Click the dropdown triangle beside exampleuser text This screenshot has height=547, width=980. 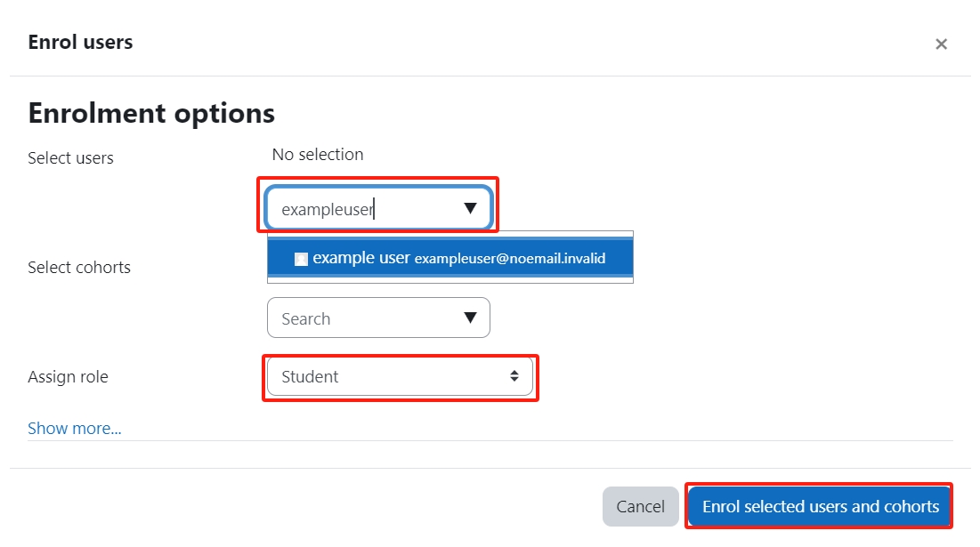click(470, 208)
